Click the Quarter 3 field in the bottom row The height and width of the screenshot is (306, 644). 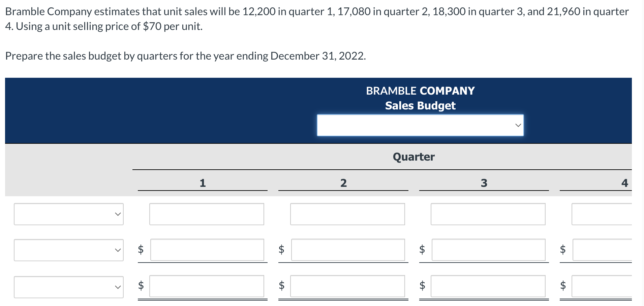point(488,286)
